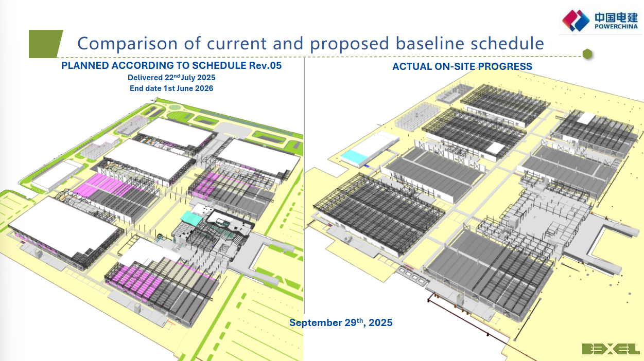
Task: Click the 'ACTUAL ON-SITE PROGRESS' heading
Action: pyautogui.click(x=462, y=66)
